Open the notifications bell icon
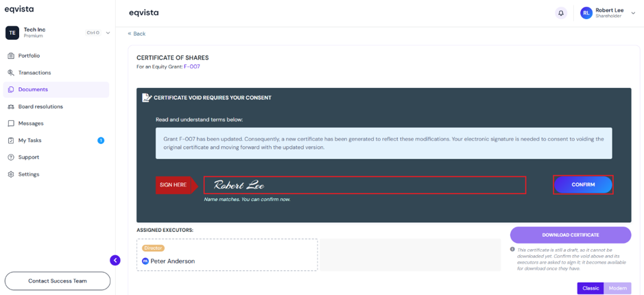This screenshot has width=644, height=295. click(561, 13)
